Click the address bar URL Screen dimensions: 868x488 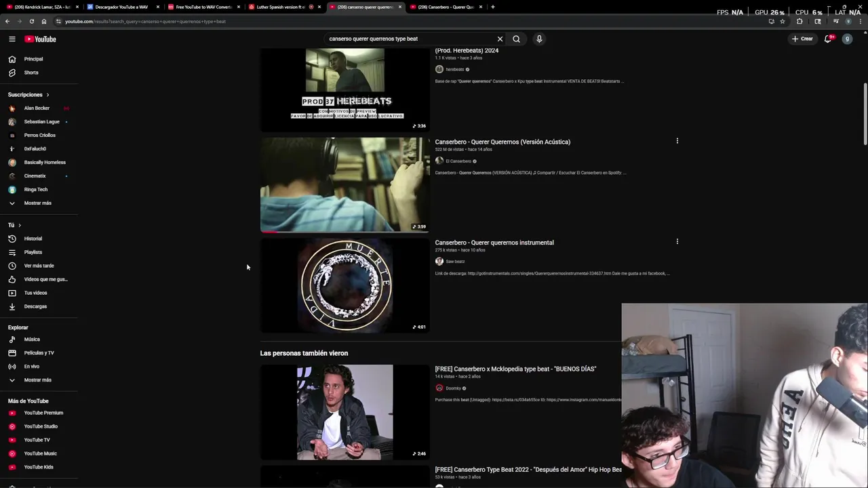pyautogui.click(x=145, y=21)
